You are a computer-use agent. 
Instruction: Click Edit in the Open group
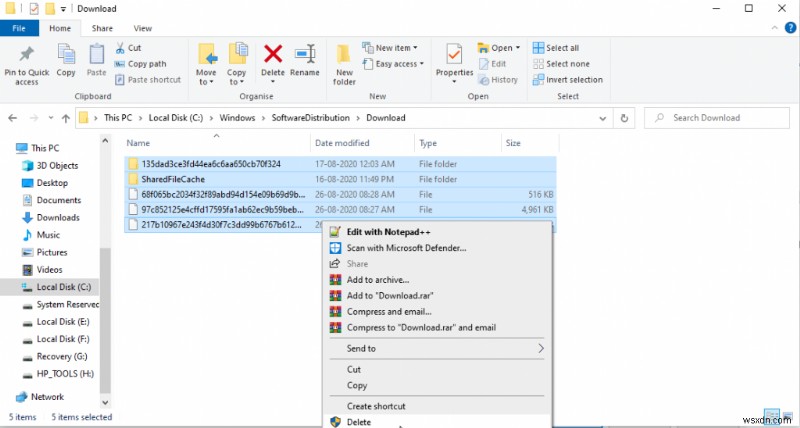click(x=492, y=64)
